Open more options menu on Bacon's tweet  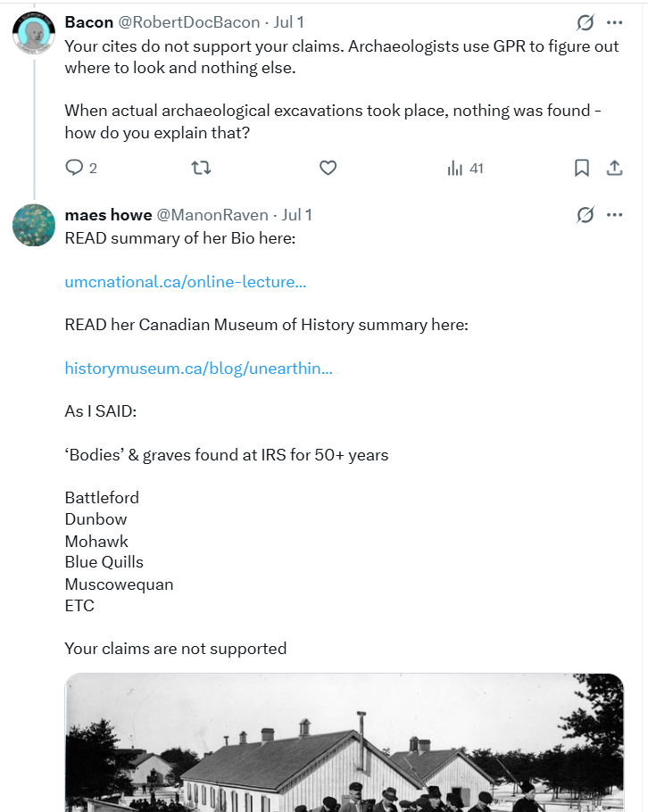point(614,22)
